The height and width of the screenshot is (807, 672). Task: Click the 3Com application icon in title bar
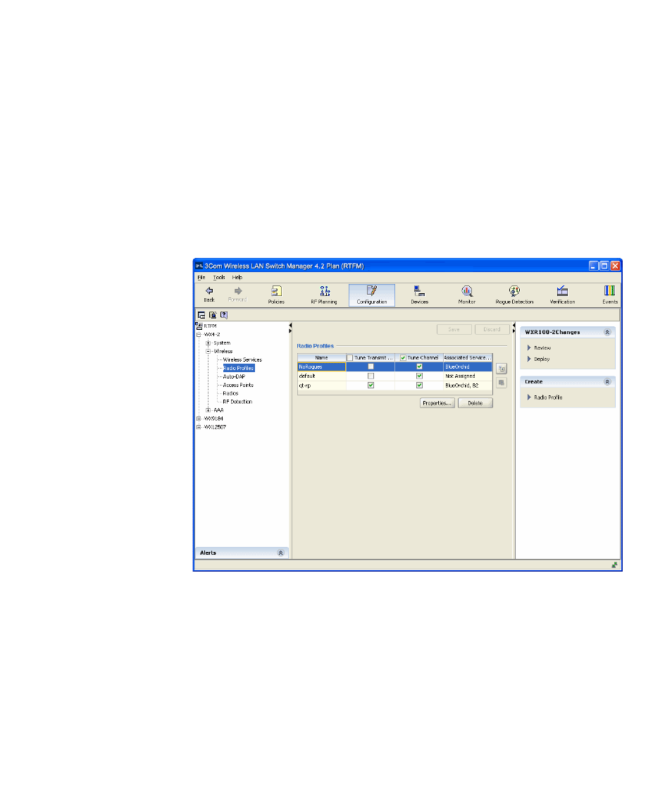199,266
